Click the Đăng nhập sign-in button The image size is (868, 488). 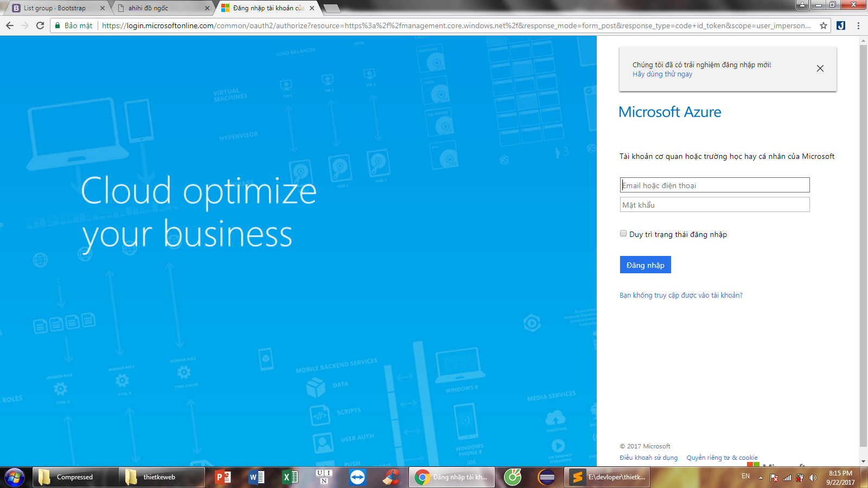645,265
